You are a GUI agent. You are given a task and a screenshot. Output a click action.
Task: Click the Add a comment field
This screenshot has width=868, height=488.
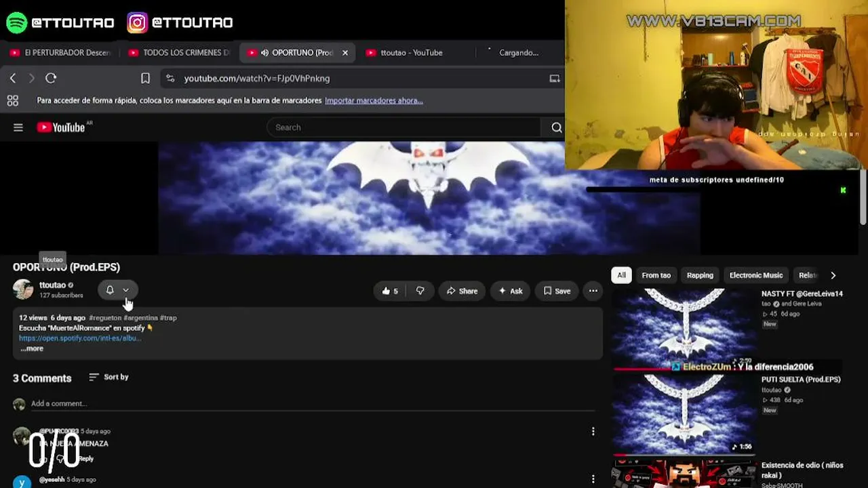[313, 404]
